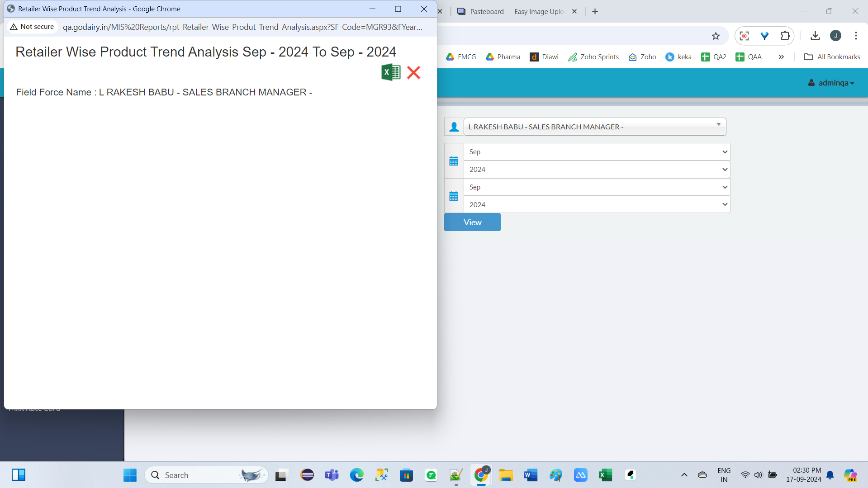Open the to-year 2024 dropdown

[x=597, y=205]
